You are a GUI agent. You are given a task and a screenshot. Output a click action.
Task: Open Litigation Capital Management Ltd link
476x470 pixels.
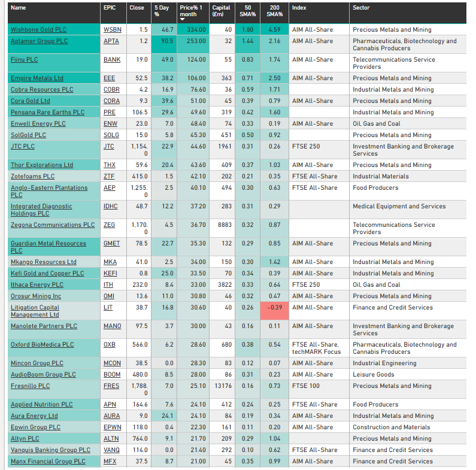[x=35, y=311]
